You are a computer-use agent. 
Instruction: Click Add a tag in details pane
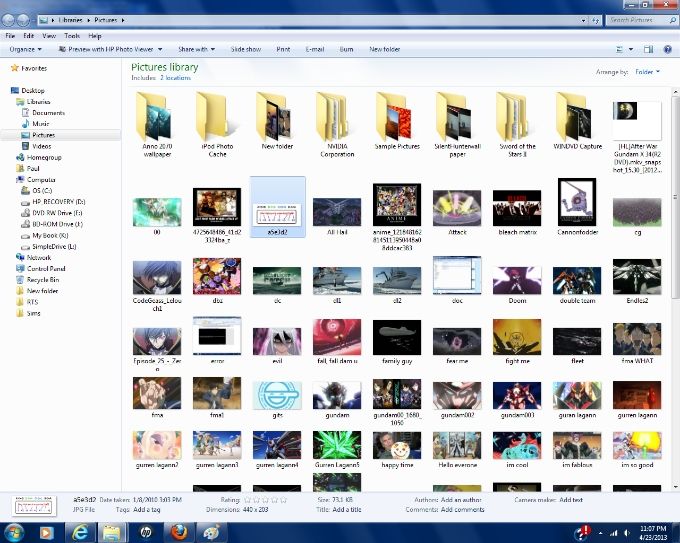pyautogui.click(x=147, y=510)
